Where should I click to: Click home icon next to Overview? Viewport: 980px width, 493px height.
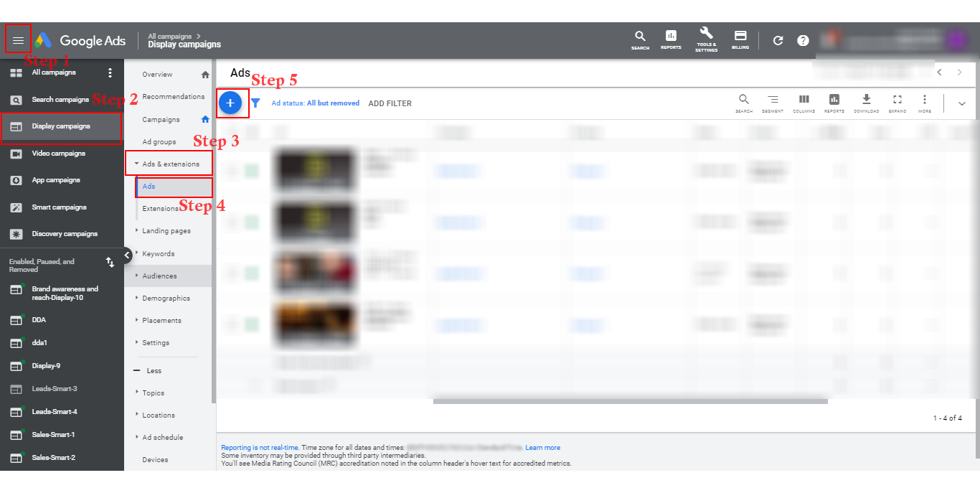[x=205, y=75]
